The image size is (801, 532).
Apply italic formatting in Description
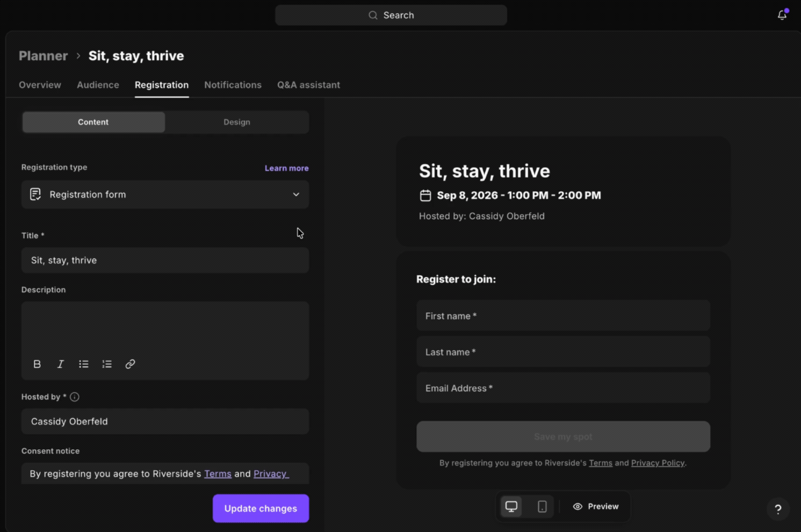[60, 364]
